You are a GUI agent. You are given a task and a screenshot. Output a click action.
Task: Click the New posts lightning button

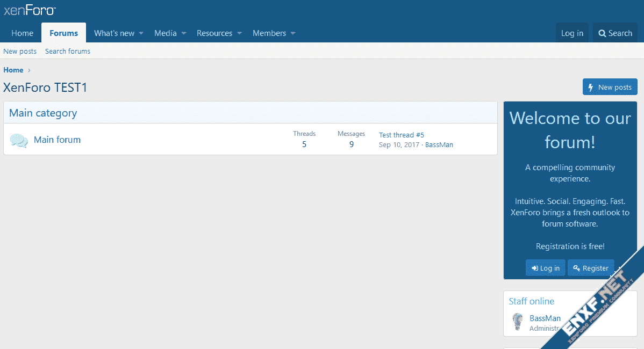[x=610, y=87]
